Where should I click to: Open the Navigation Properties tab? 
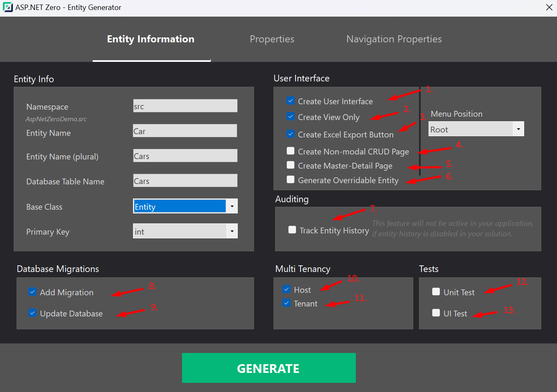(x=393, y=39)
